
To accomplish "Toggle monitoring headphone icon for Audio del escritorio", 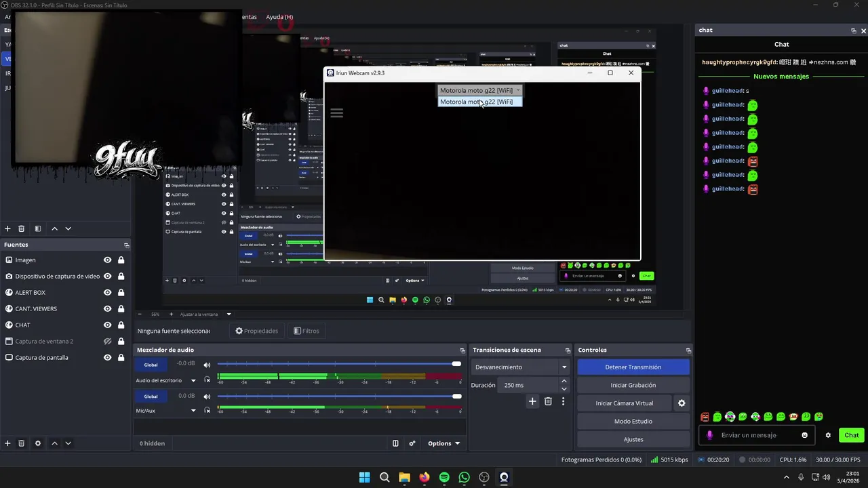I will pyautogui.click(x=207, y=380).
